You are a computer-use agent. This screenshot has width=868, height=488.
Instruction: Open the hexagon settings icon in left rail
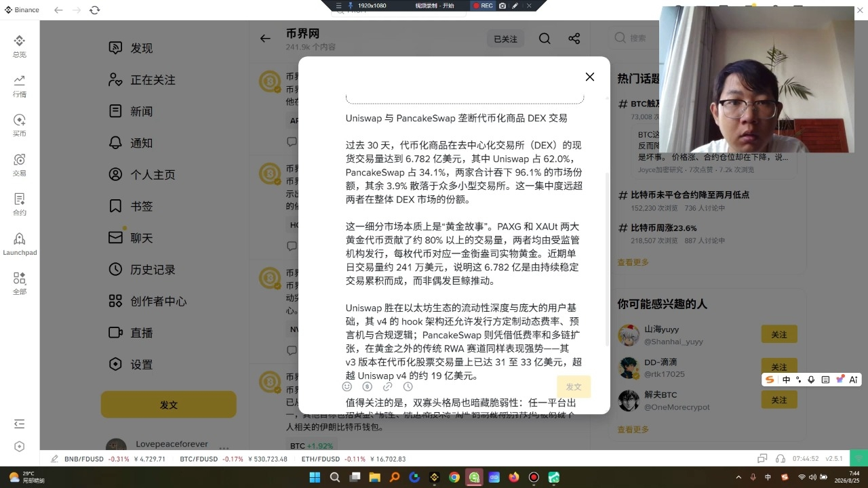pyautogui.click(x=20, y=446)
